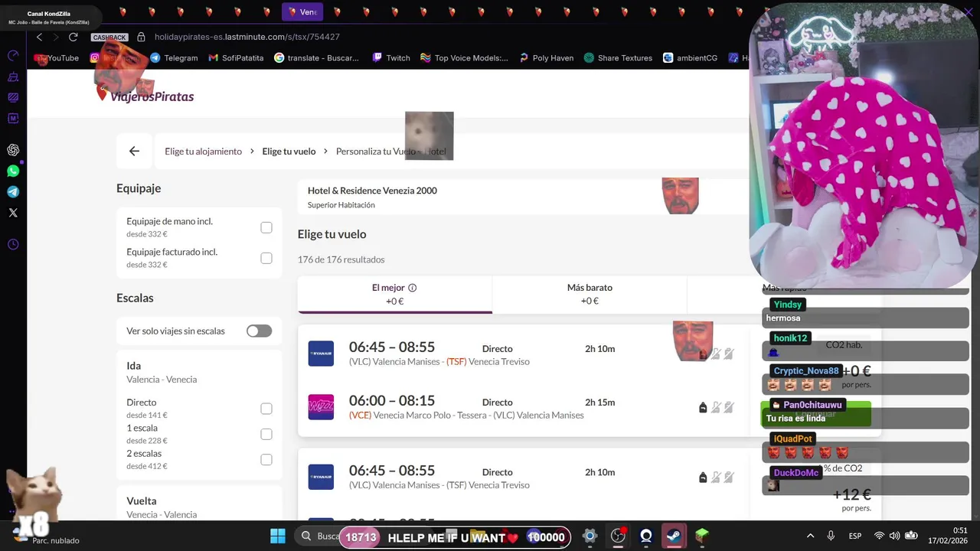The width and height of the screenshot is (980, 551).
Task: Open the Poly Haven bookmark
Action: [x=546, y=58]
